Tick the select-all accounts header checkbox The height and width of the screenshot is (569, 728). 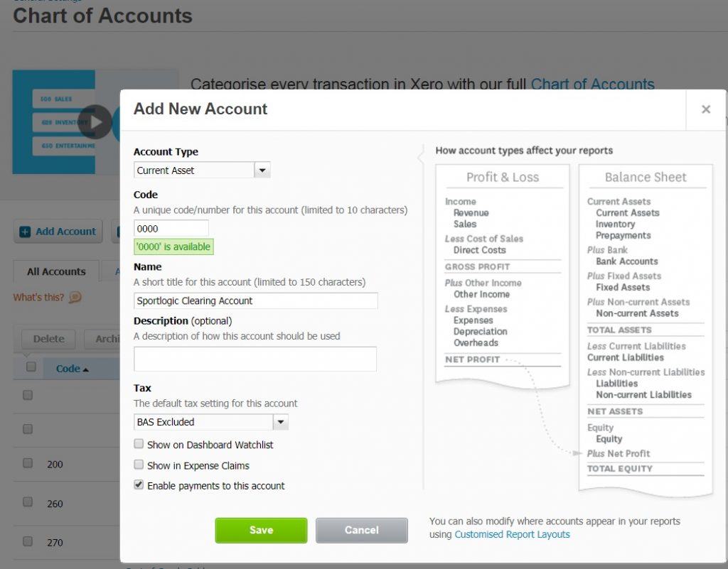[x=31, y=367]
